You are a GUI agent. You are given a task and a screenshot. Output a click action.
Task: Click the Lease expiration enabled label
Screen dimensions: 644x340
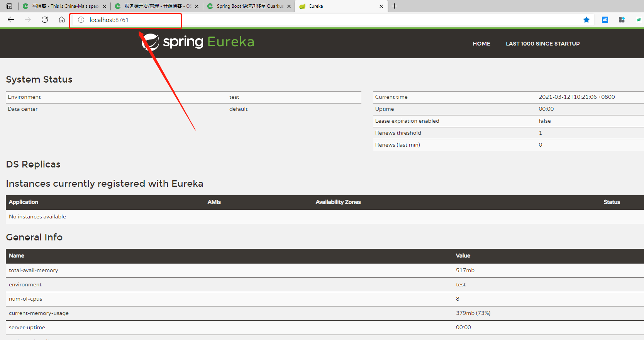(x=407, y=121)
